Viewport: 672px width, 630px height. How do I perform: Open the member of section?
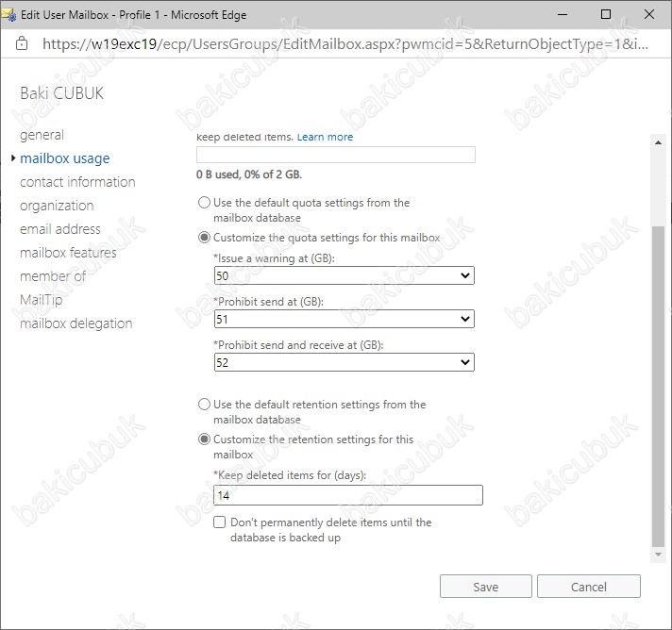tap(53, 276)
